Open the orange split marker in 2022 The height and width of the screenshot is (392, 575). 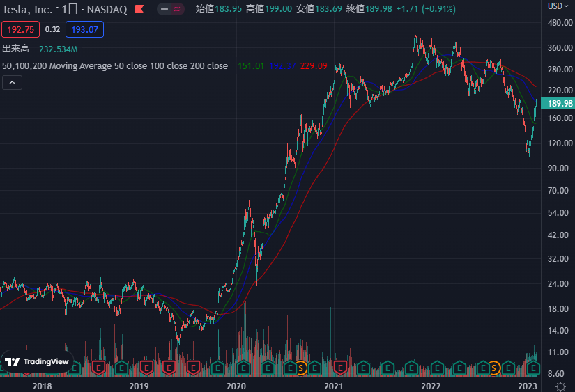[x=494, y=368]
